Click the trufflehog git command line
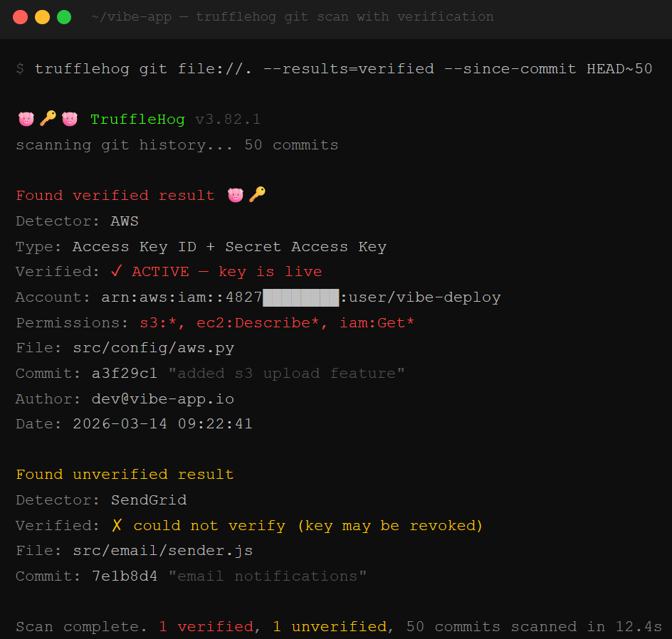Image resolution: width=672 pixels, height=639 pixels. pos(335,69)
